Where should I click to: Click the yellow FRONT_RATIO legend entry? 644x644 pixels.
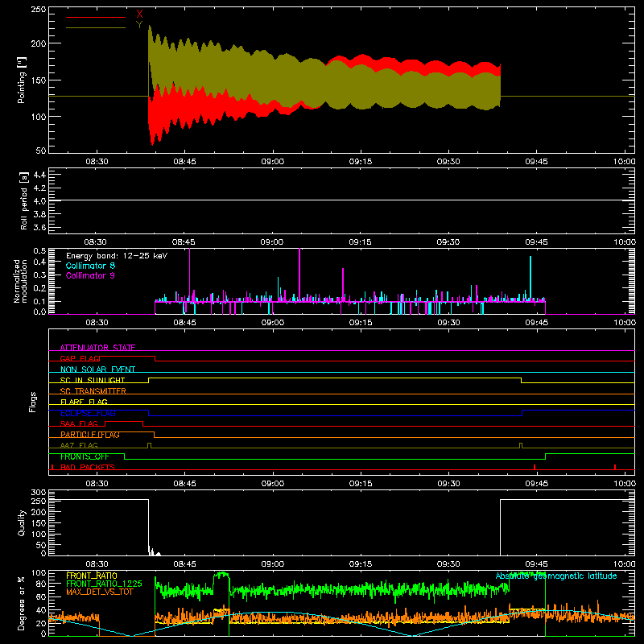pos(92,576)
